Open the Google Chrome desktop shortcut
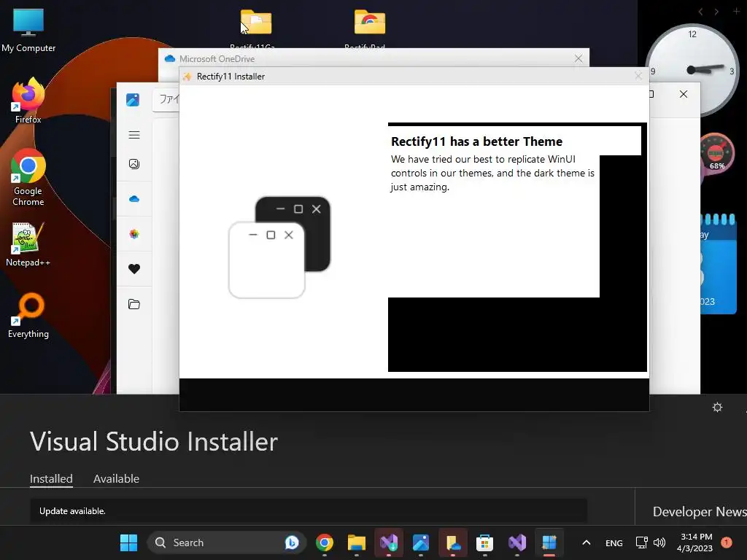 (x=28, y=177)
